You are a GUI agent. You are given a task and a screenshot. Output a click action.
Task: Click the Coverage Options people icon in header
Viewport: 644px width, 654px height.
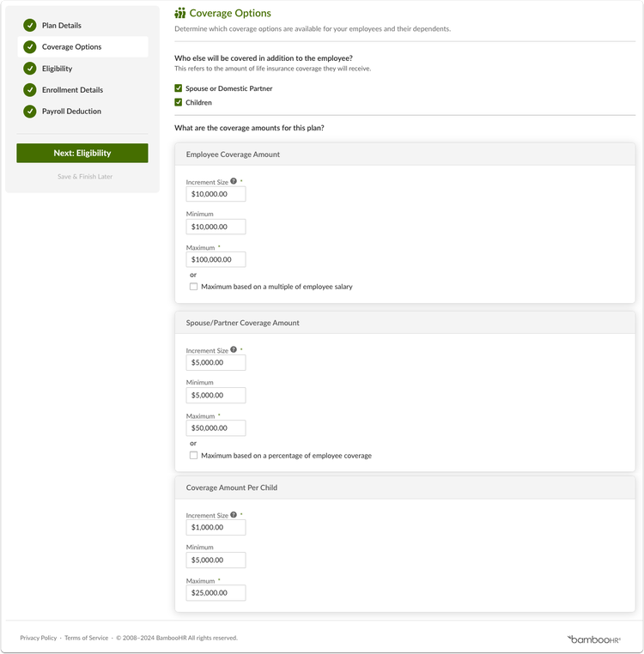point(179,14)
